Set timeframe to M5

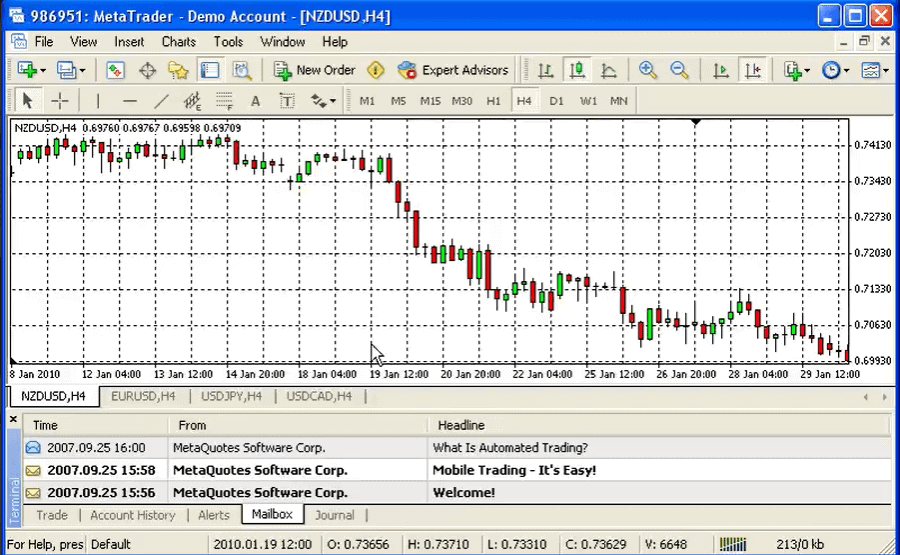coord(398,101)
